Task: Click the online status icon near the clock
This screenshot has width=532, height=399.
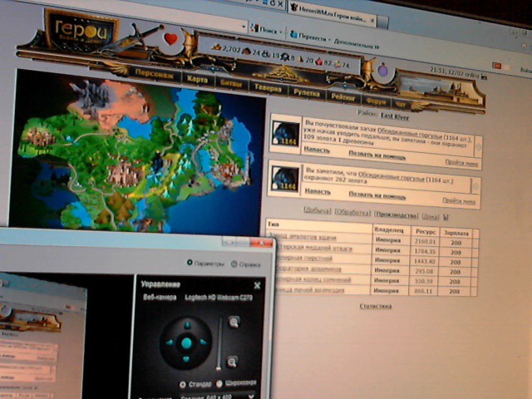Action: 484,77
